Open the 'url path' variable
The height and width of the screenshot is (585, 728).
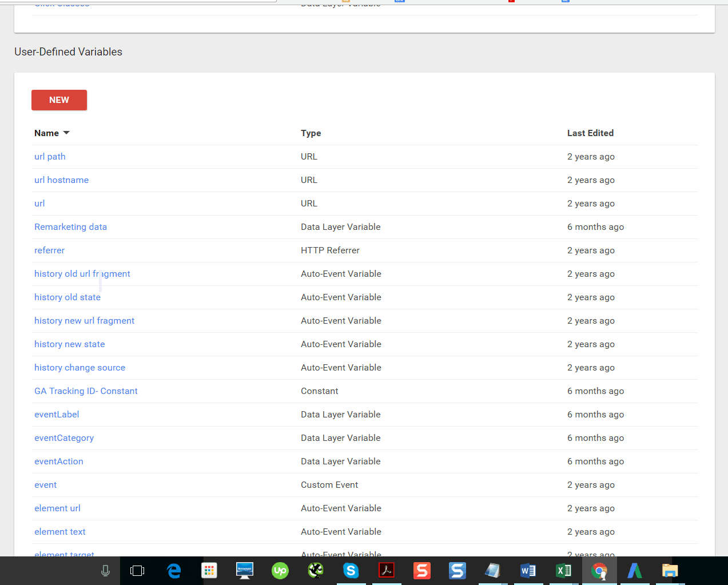tap(50, 157)
